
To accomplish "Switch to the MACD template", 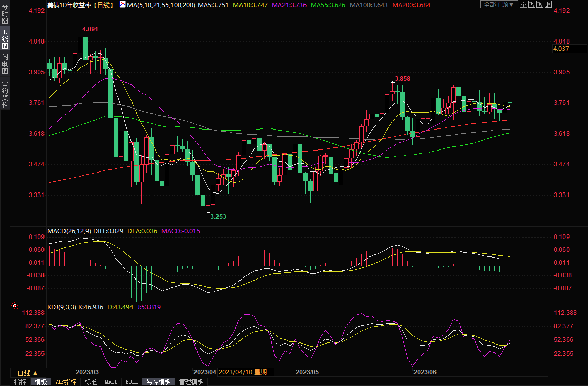I will coord(111,382).
